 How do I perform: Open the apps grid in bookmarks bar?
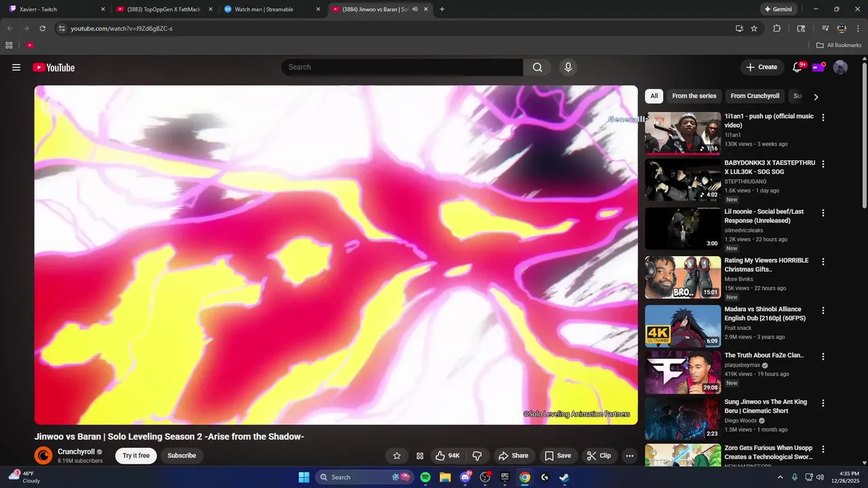9,45
